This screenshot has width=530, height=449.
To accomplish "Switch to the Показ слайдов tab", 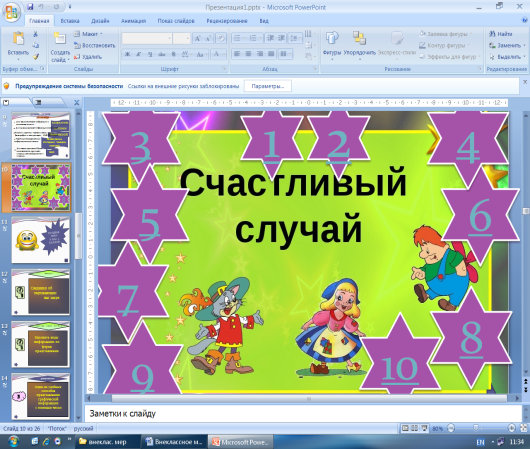I will pyautogui.click(x=176, y=21).
